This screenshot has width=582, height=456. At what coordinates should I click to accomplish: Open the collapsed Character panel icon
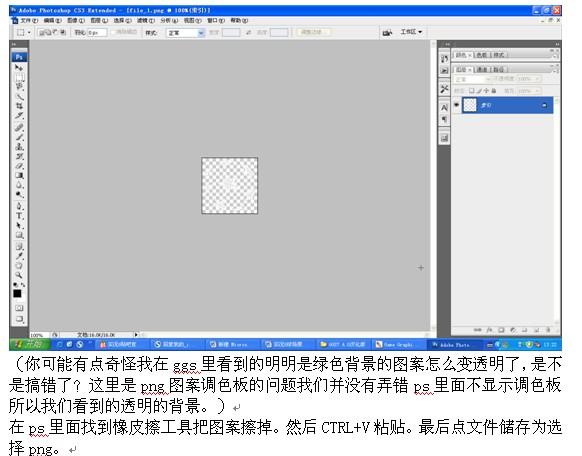(444, 108)
